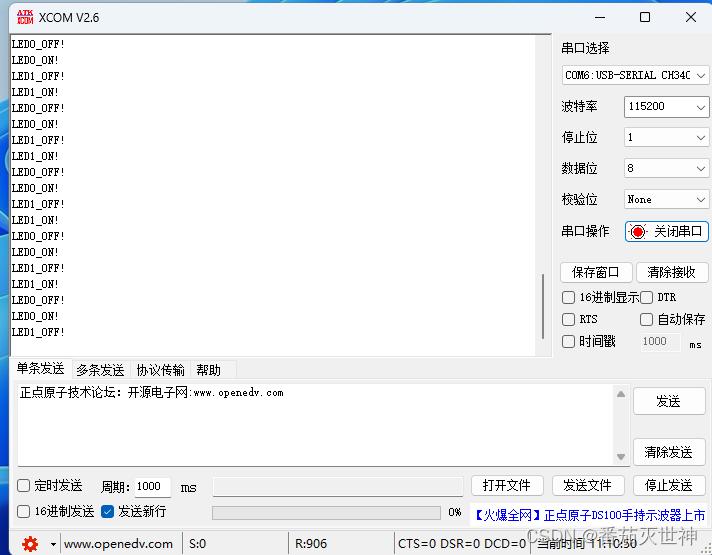Click the send box scroll down arrow
712x555 pixels.
pos(621,456)
